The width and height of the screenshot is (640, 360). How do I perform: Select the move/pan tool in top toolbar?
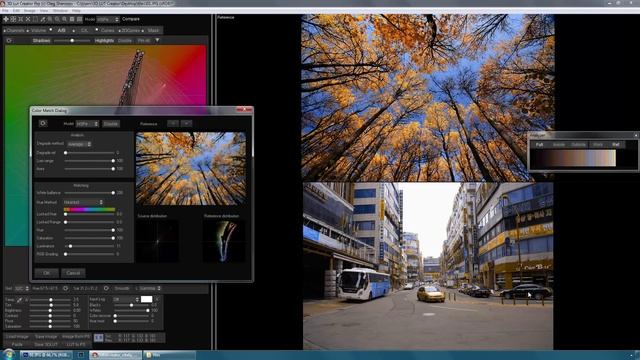[x=6, y=19]
